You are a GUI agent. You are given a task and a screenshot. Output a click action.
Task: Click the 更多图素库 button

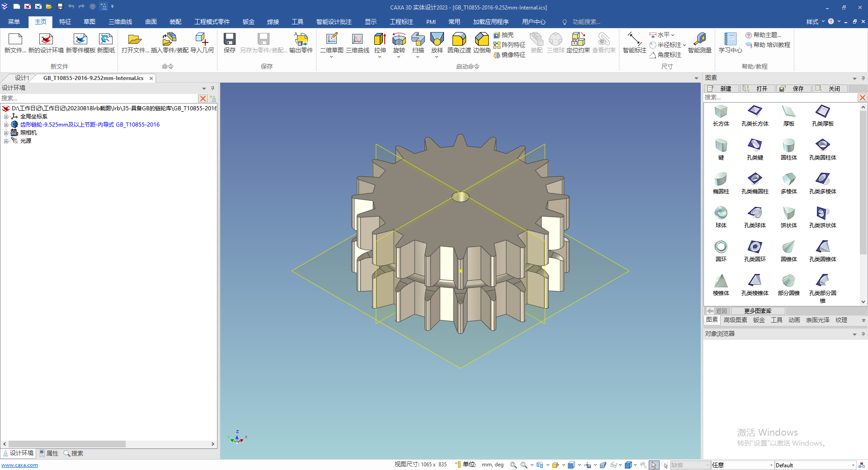click(758, 311)
